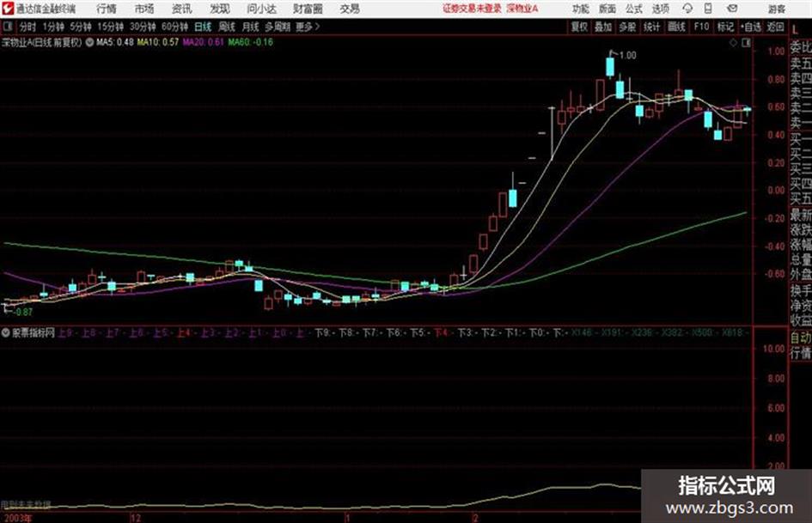Switch to 30分钟 period tab
Image resolution: width=812 pixels, height=523 pixels.
(143, 27)
